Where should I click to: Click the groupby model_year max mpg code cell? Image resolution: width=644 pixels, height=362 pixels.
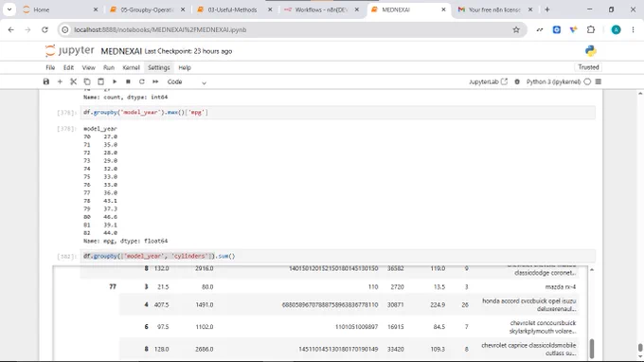[x=337, y=112]
